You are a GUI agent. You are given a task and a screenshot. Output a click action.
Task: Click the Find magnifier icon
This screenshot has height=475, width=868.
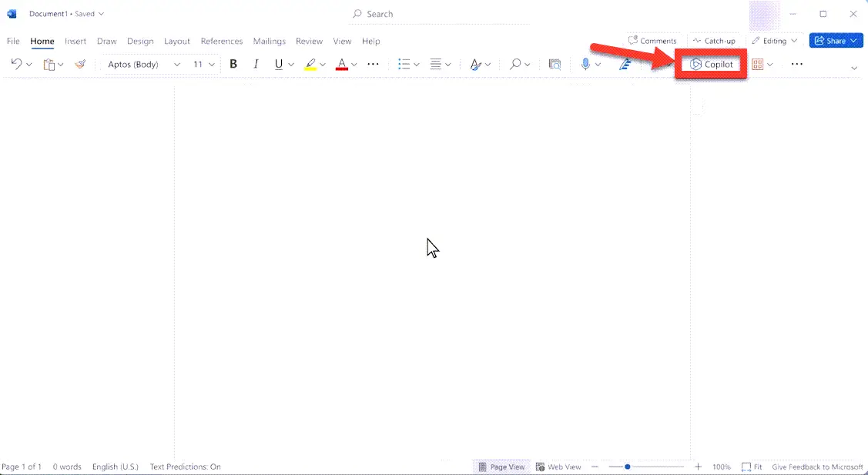click(515, 64)
